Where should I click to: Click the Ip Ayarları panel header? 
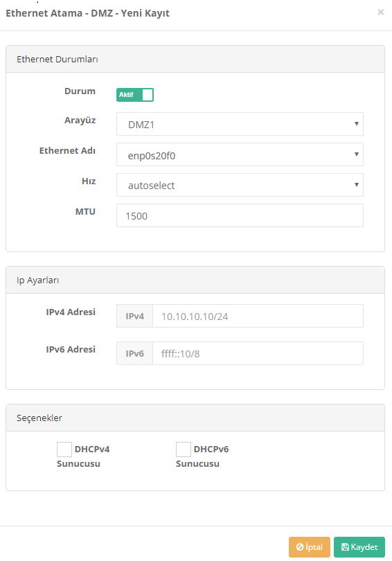point(195,280)
